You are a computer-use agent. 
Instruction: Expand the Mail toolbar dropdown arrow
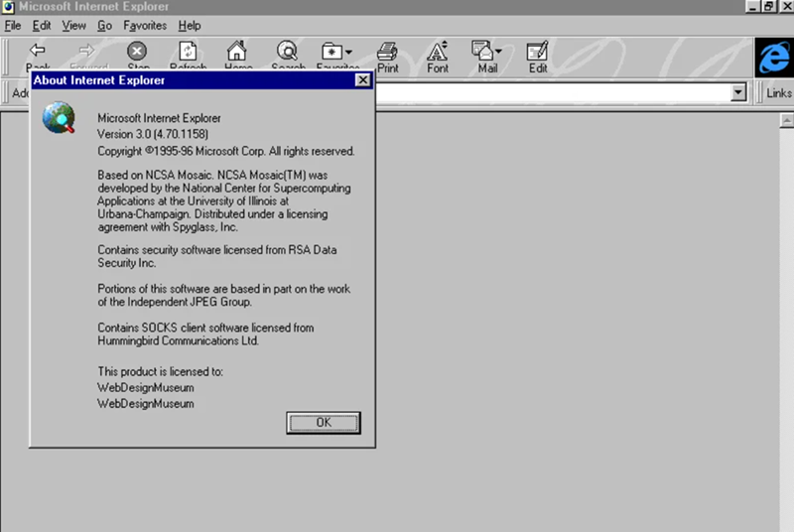pos(498,52)
